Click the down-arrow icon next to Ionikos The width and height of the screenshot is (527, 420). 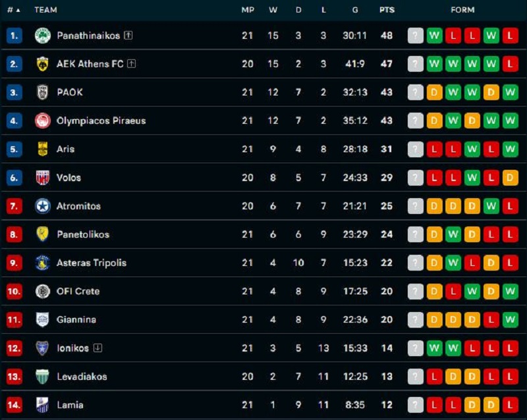pos(97,348)
